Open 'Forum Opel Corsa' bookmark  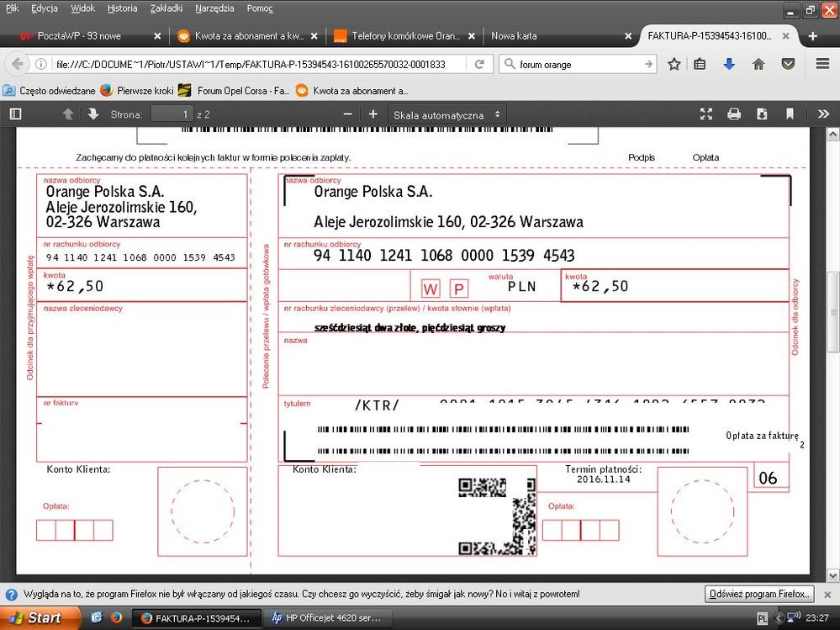(235, 91)
